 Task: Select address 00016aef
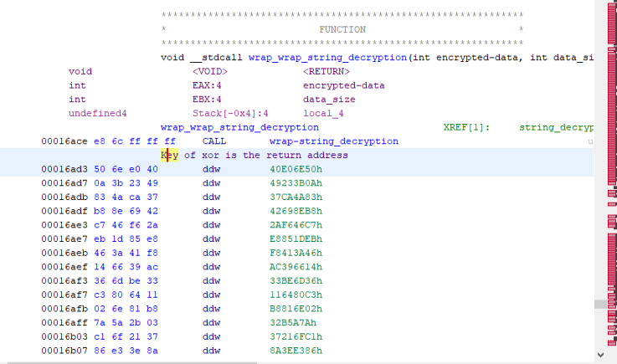pos(64,267)
